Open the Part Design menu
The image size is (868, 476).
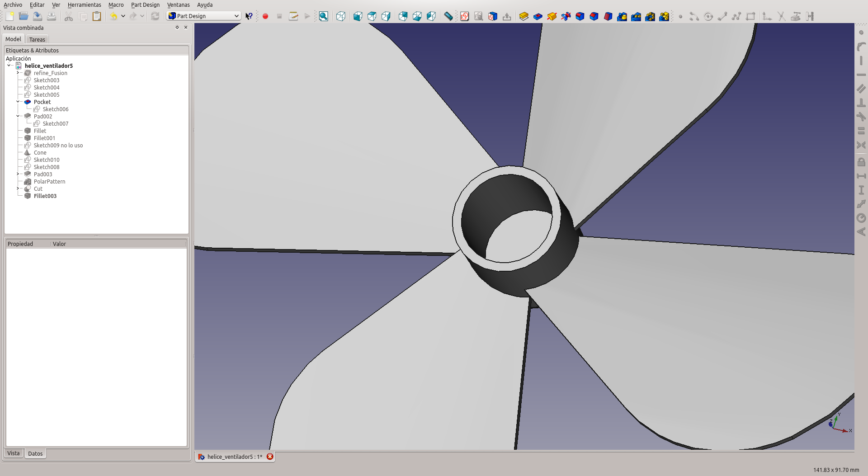(x=145, y=5)
